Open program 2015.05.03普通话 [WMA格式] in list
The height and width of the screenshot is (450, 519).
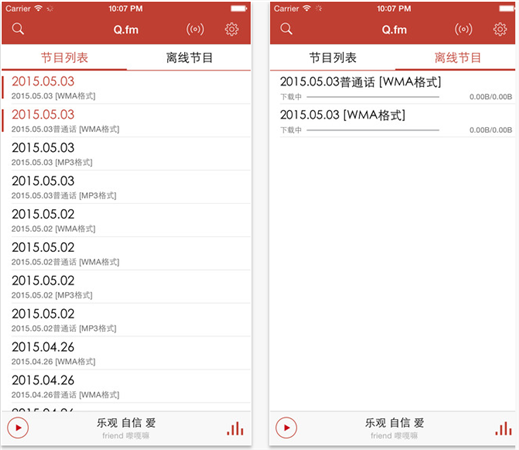point(126,121)
